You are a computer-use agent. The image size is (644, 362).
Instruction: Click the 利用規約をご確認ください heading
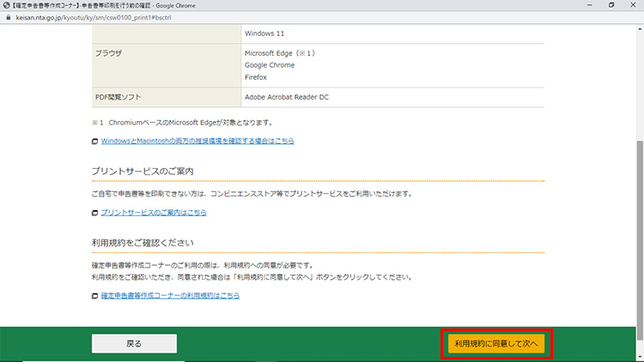tap(143, 243)
